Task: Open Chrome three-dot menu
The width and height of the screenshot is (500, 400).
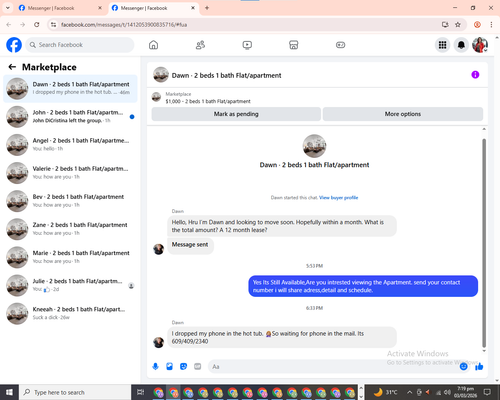Action: (491, 25)
